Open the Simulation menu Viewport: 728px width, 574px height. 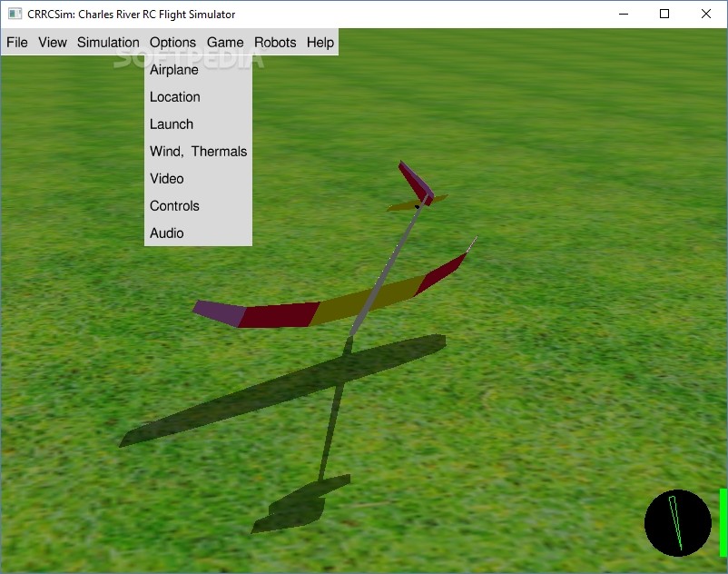(108, 43)
